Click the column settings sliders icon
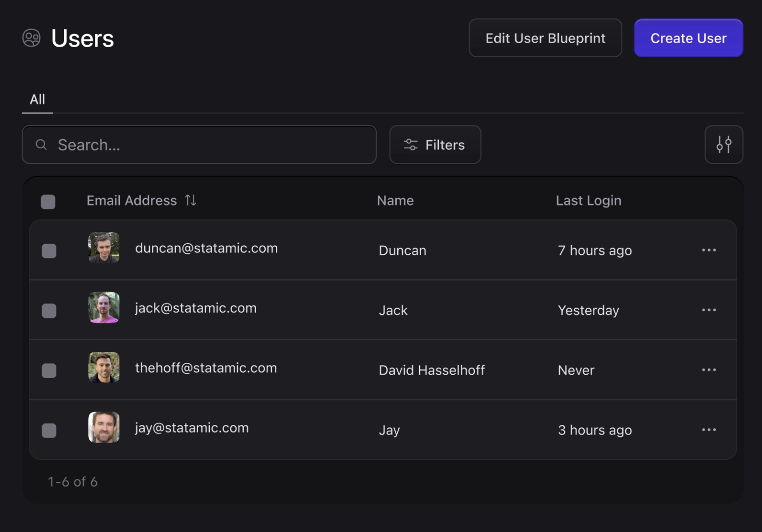Image resolution: width=762 pixels, height=532 pixels. coord(723,144)
